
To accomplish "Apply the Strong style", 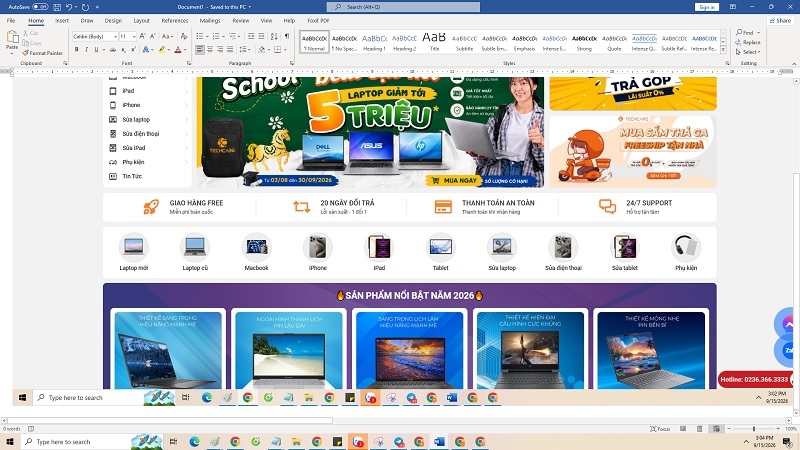I will (x=584, y=42).
